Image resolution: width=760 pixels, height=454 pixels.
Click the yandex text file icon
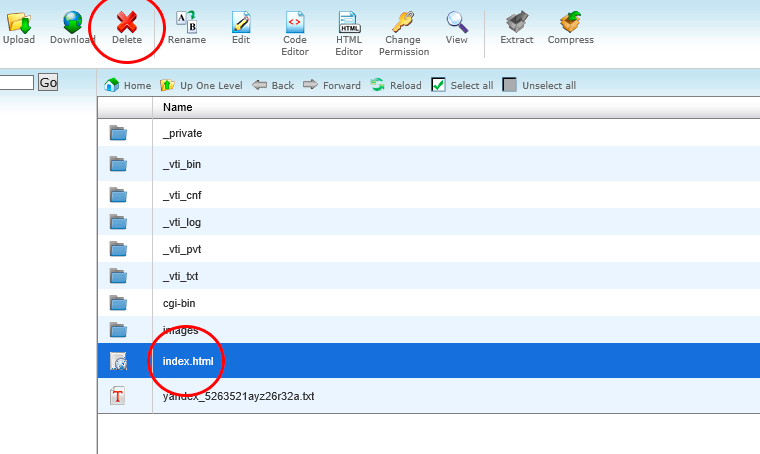point(117,396)
